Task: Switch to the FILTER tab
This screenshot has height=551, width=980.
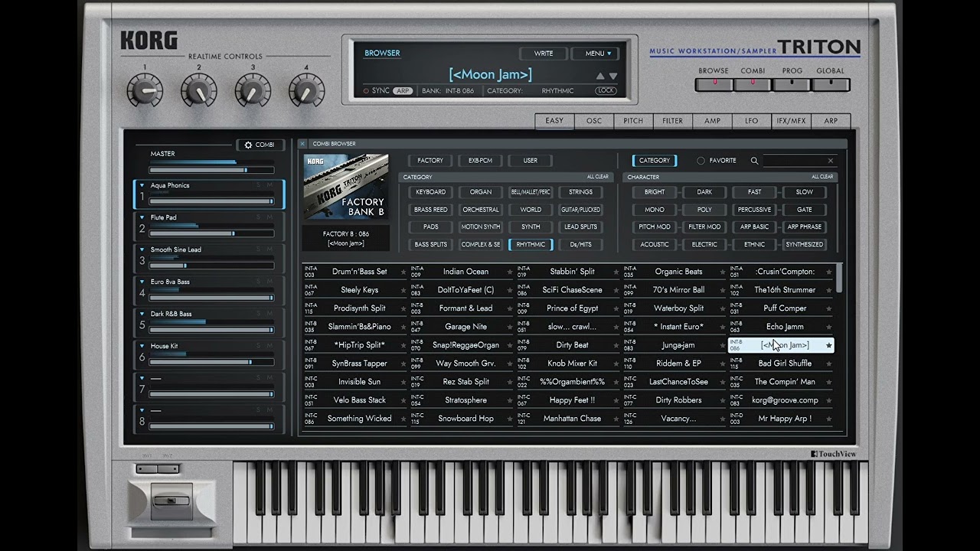Action: [673, 121]
